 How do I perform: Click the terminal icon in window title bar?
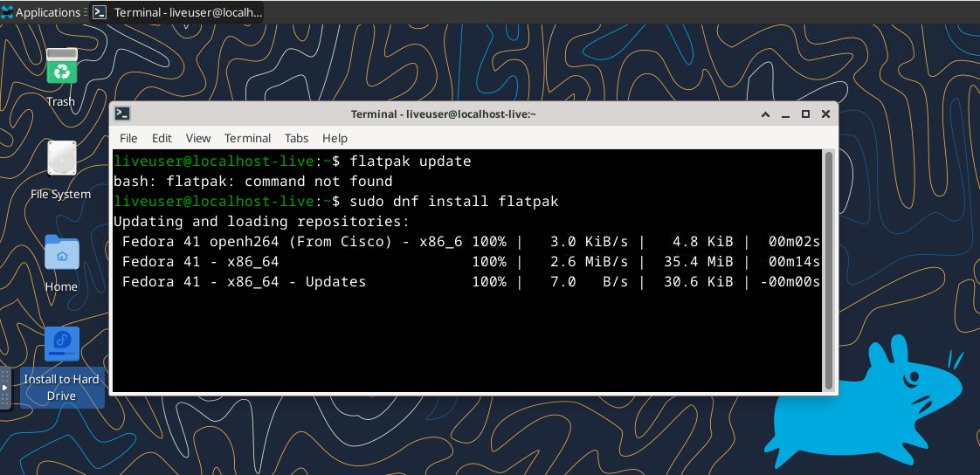coord(123,114)
